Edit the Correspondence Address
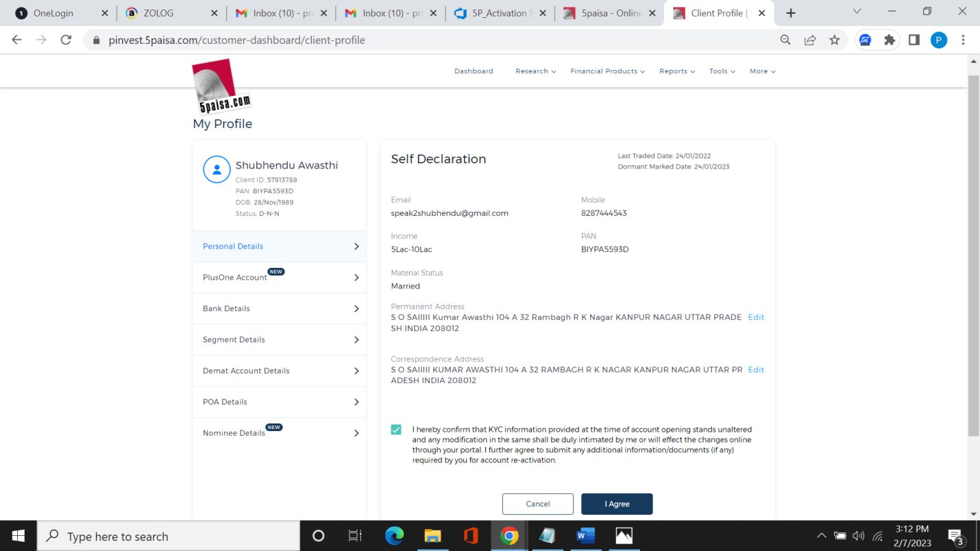Viewport: 980px width, 551px height. 756,369
